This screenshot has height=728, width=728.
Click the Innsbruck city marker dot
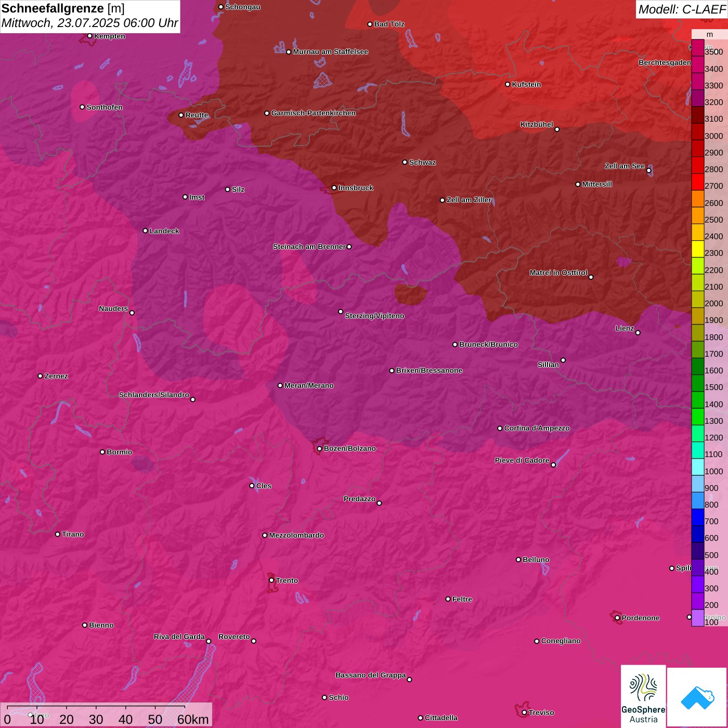pos(334,188)
